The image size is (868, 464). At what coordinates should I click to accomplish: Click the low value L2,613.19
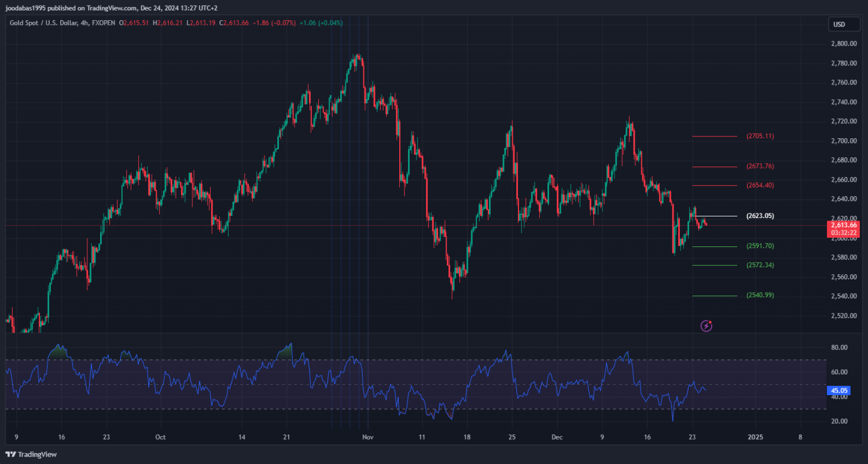coord(200,23)
